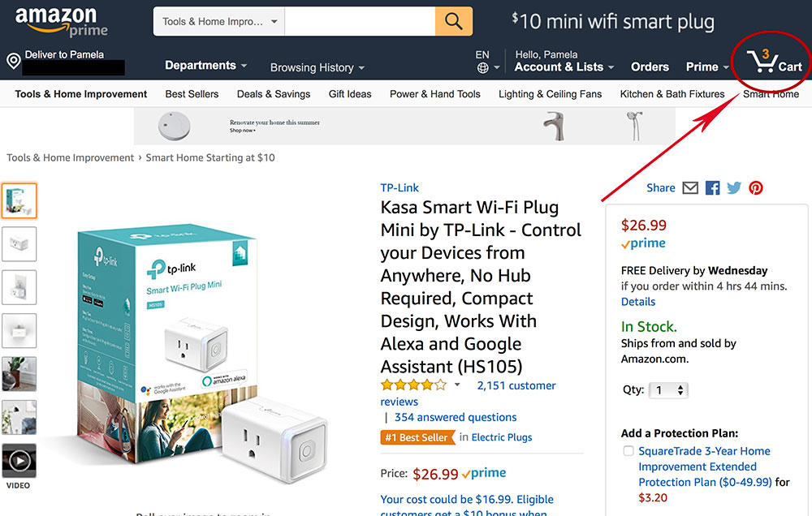Click the delivery location pin icon
Screen dimensions: 812x516
click(13, 60)
